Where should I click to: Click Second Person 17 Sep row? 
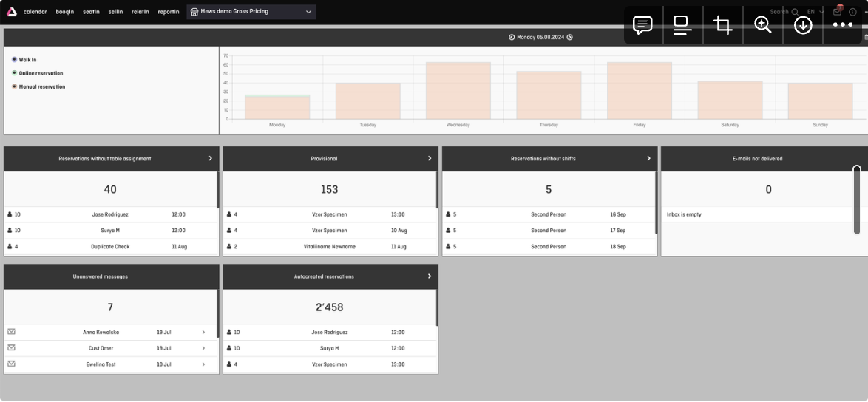(x=549, y=231)
